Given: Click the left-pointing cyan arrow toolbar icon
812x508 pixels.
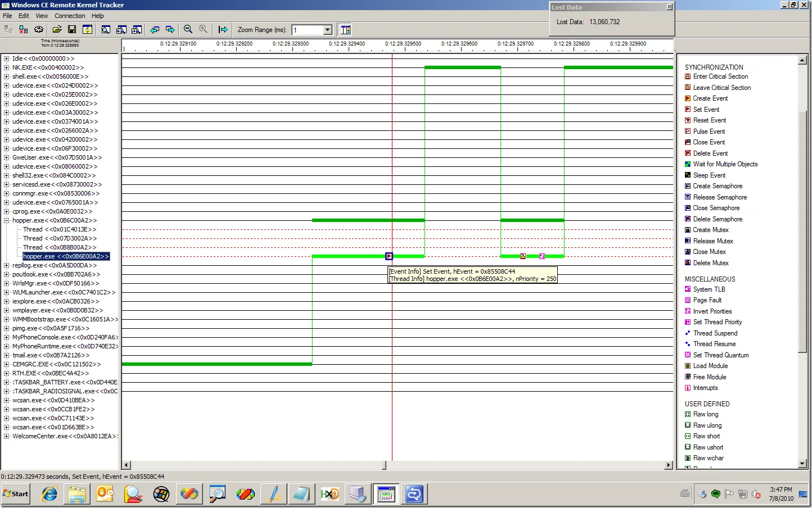Looking at the screenshot, I should (x=155, y=30).
